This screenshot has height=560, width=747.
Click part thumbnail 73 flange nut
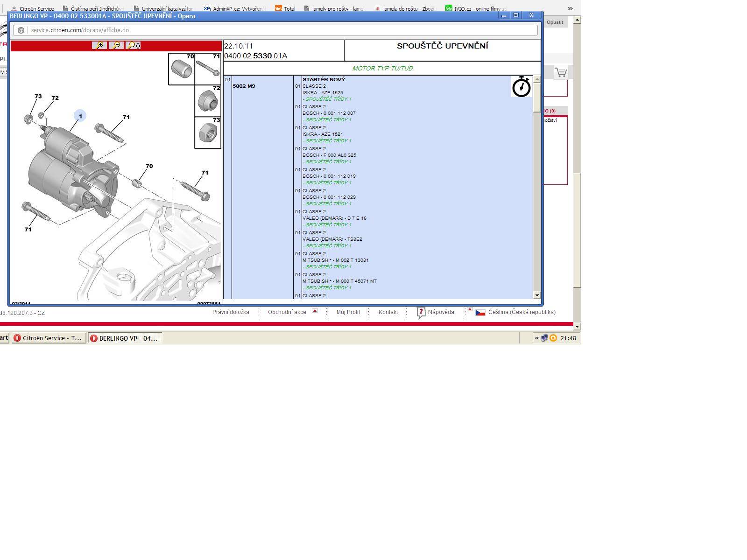point(208,133)
